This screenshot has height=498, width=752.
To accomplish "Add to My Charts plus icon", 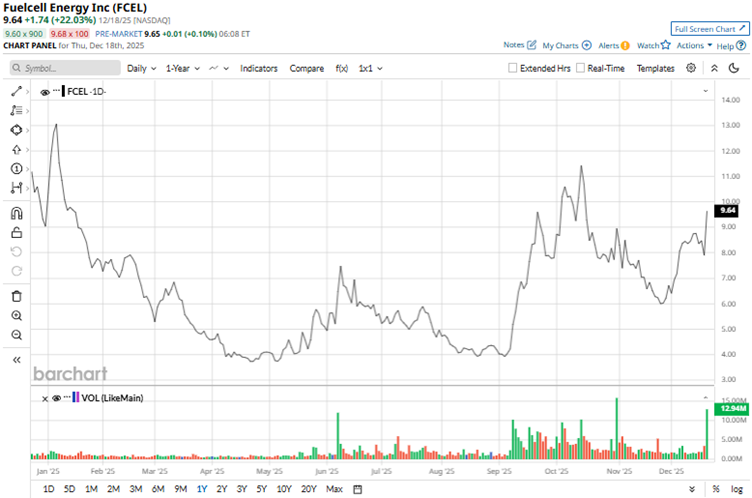I will tap(587, 45).
